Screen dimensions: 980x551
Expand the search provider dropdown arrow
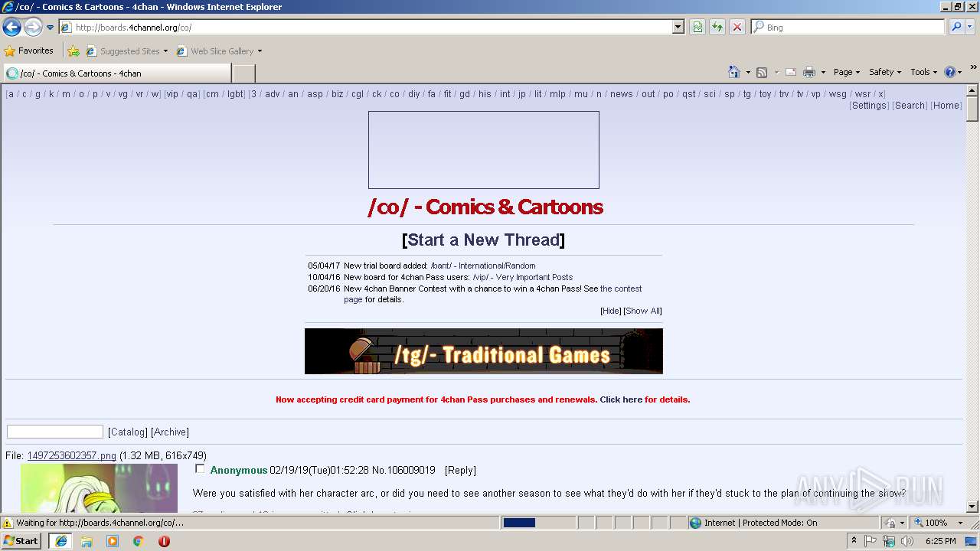971,27
